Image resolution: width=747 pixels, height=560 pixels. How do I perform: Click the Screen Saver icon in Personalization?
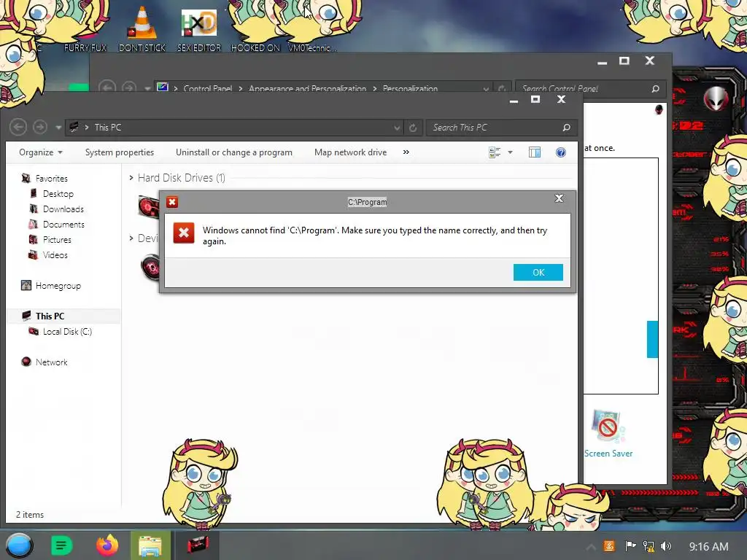click(x=608, y=426)
